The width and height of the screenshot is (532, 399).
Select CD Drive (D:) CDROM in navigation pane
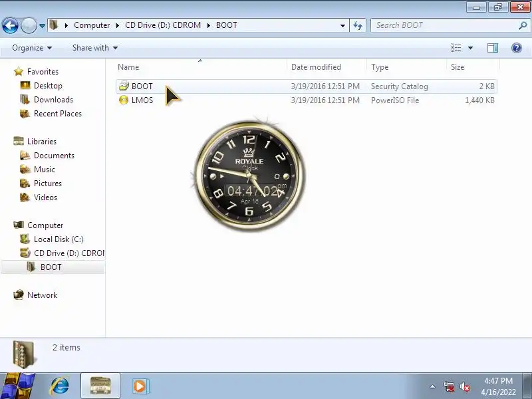pyautogui.click(x=69, y=253)
